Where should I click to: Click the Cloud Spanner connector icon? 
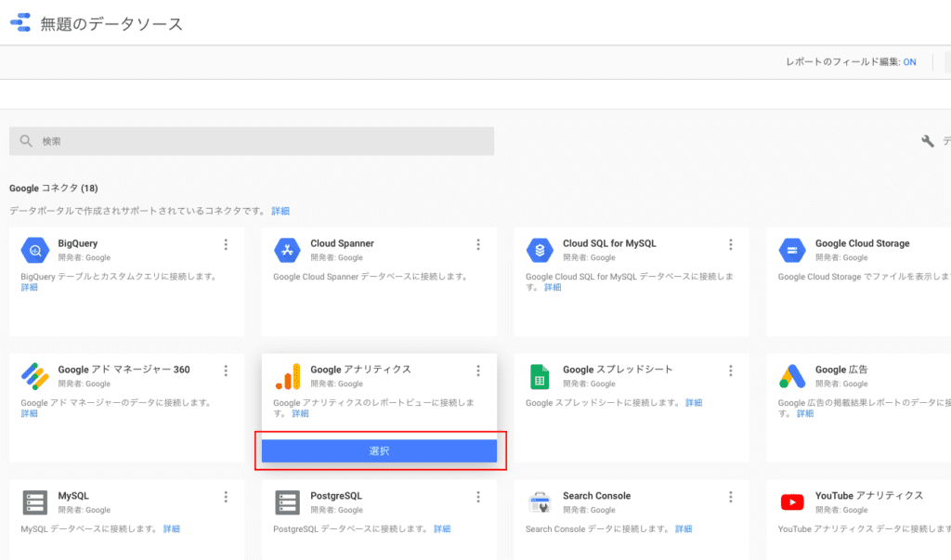click(x=288, y=250)
